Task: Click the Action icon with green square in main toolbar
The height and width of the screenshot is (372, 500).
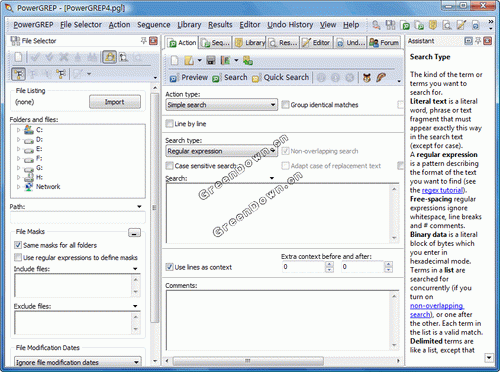Action: click(x=405, y=25)
